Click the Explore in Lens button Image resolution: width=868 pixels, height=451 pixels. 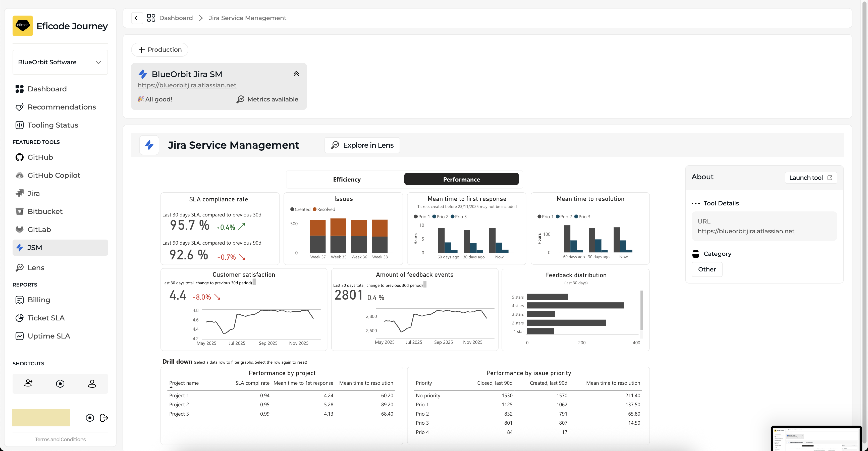pos(362,145)
